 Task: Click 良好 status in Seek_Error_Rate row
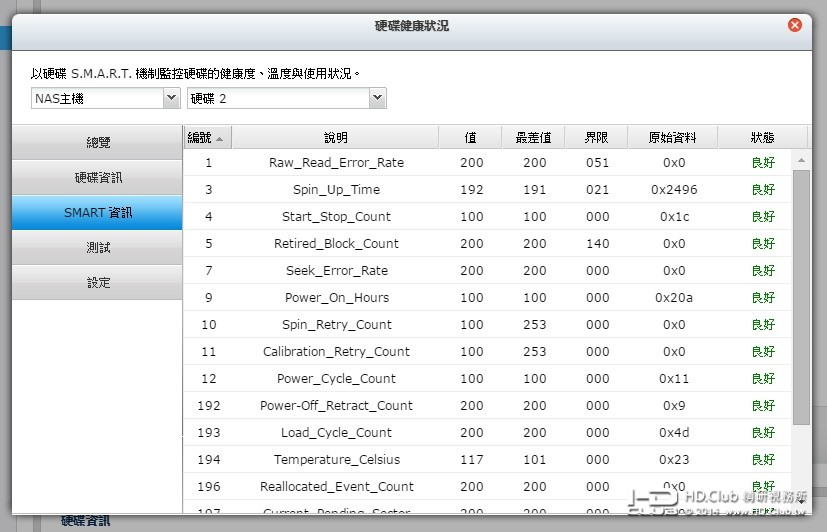[x=763, y=270]
